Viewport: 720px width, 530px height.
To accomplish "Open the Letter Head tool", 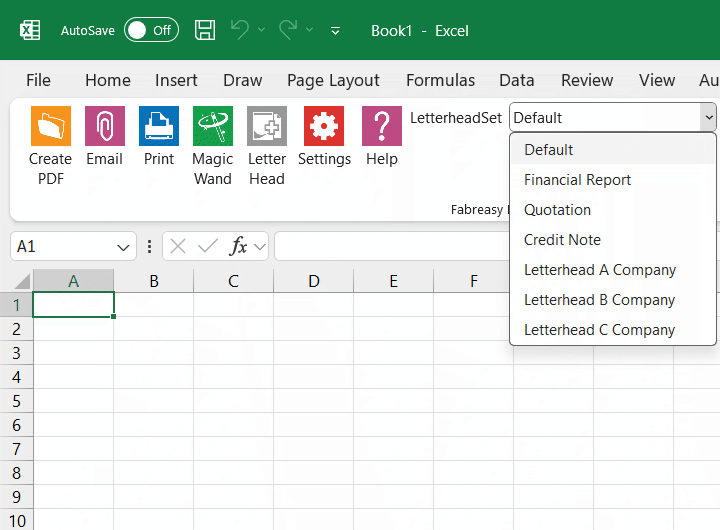I will pos(266,127).
